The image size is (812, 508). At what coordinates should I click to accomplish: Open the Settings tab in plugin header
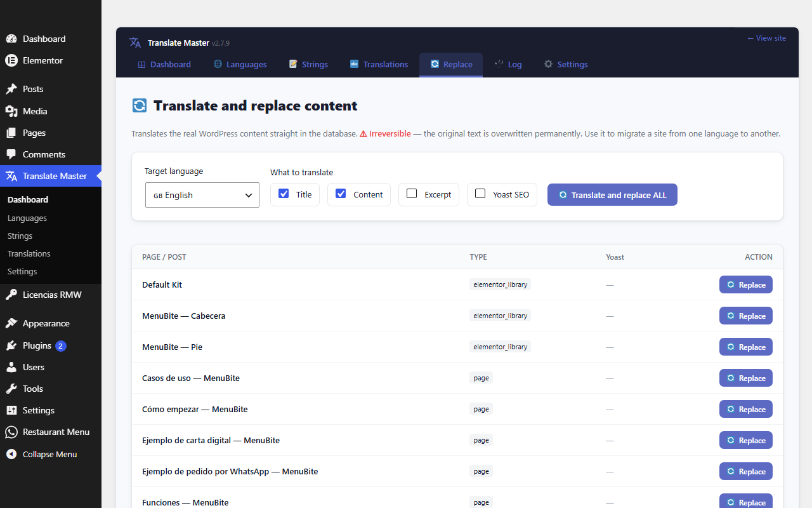tap(566, 64)
